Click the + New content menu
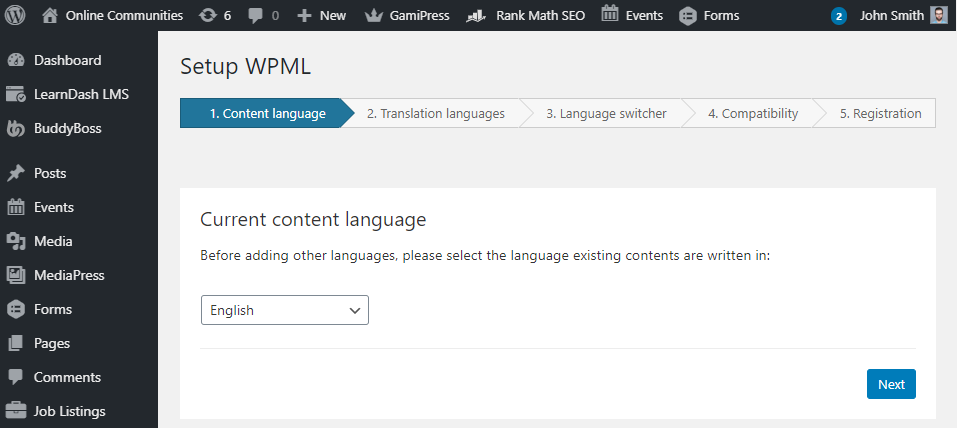This screenshot has height=428, width=957. point(321,15)
